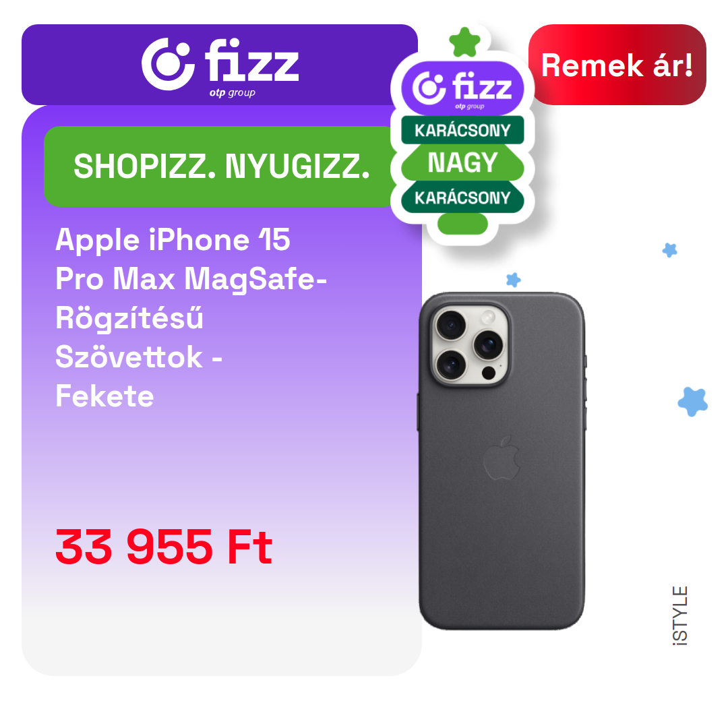Click the otp group text under fizz header
The image size is (728, 728).
point(232,93)
